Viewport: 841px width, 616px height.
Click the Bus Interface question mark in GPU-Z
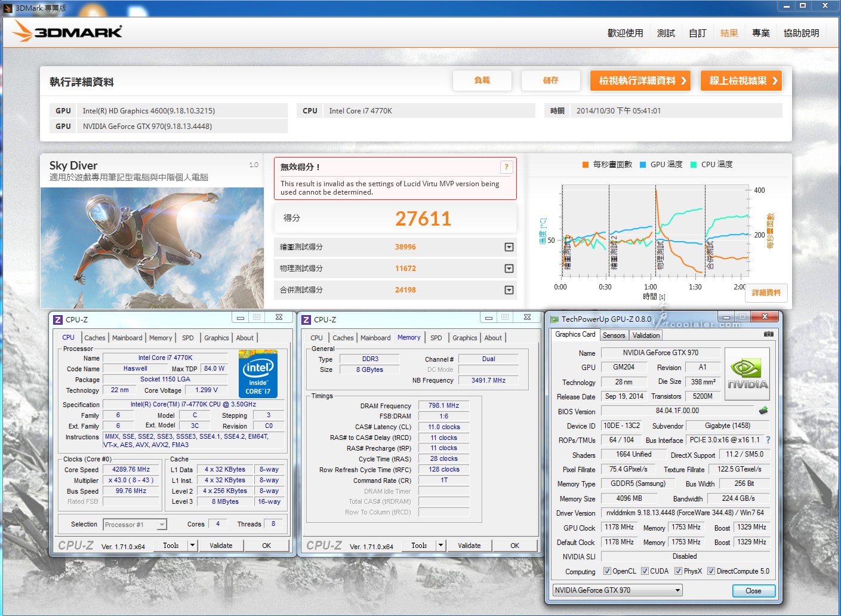pyautogui.click(x=768, y=440)
